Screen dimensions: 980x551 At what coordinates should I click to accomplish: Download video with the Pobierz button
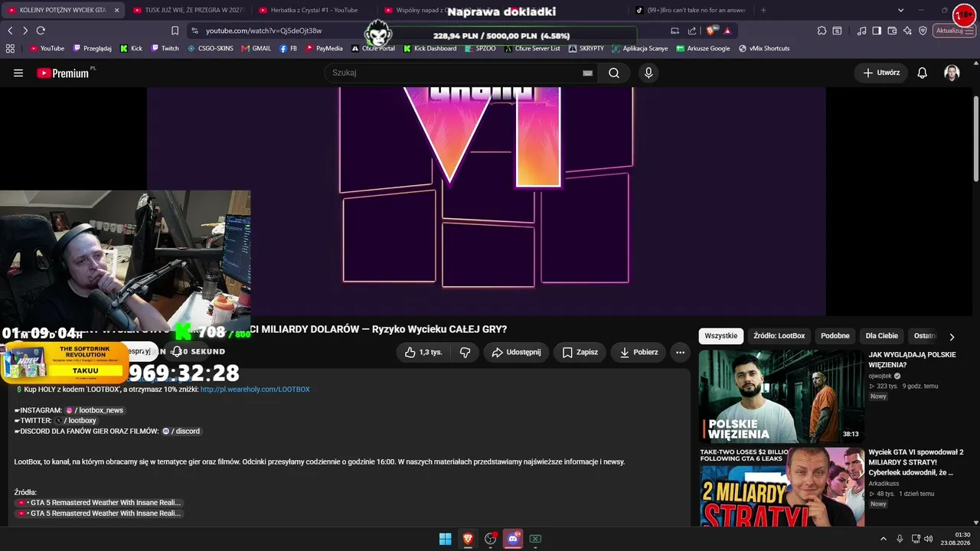pyautogui.click(x=639, y=352)
